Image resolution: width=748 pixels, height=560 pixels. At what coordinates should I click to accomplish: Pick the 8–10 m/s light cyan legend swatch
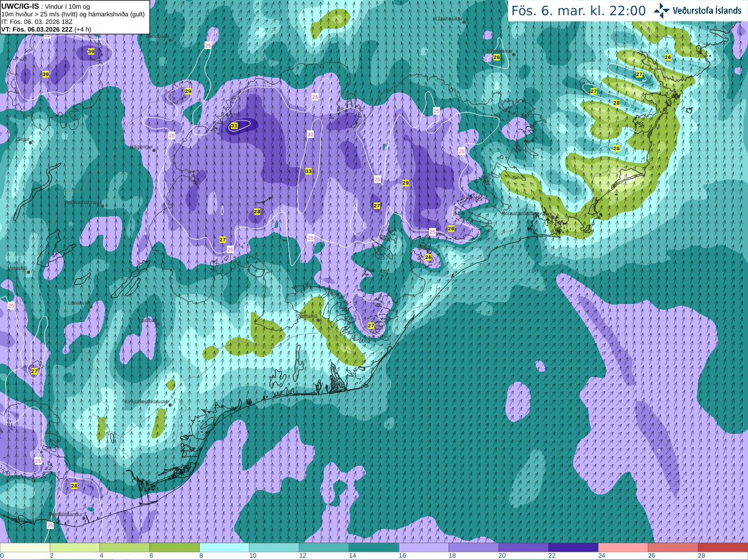tap(224, 548)
